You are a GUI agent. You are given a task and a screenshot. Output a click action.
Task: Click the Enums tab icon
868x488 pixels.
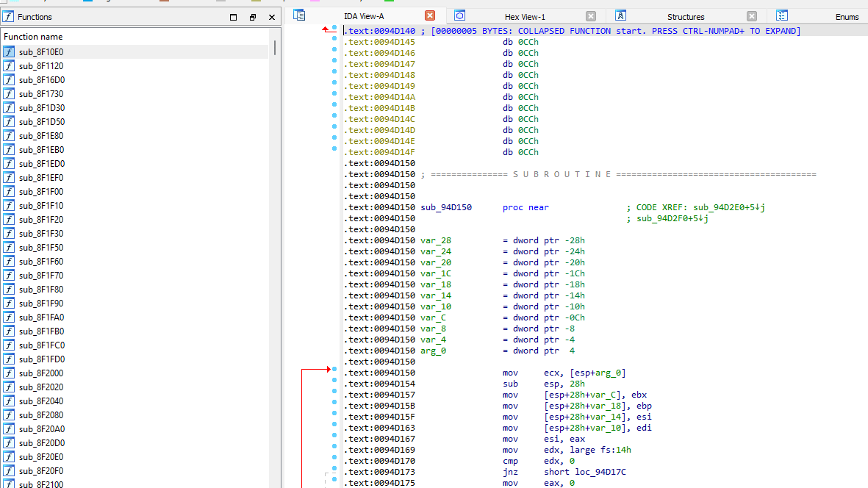(x=782, y=15)
